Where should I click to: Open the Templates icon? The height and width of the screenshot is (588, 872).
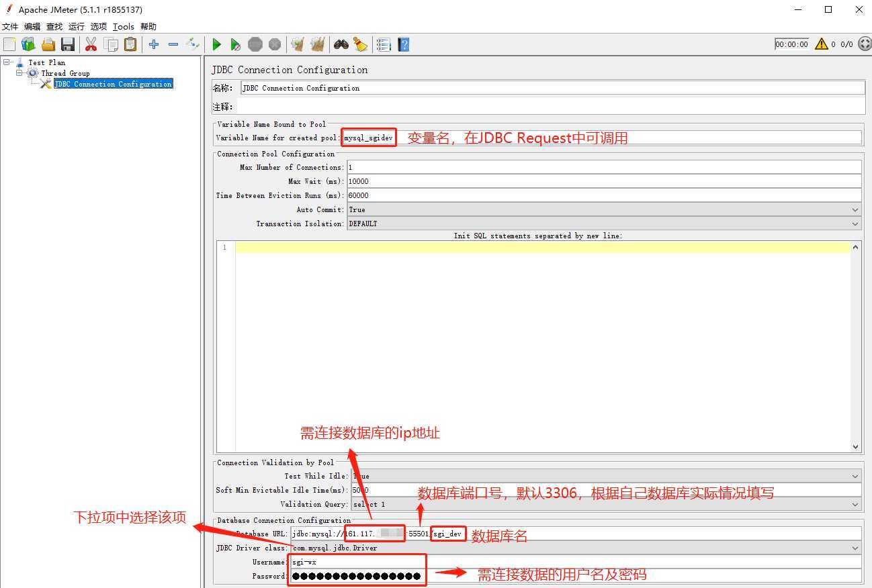[28, 44]
